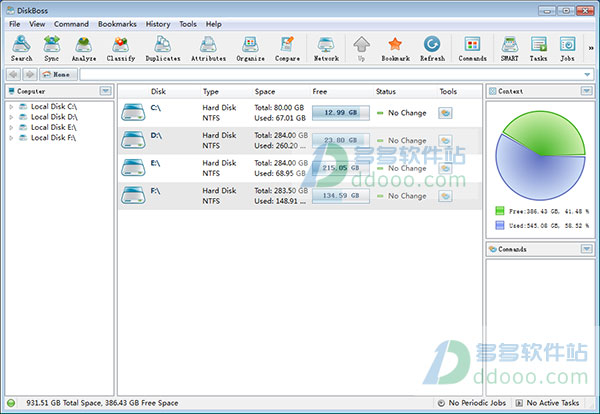
Task: Open the Network tool
Action: coord(326,49)
